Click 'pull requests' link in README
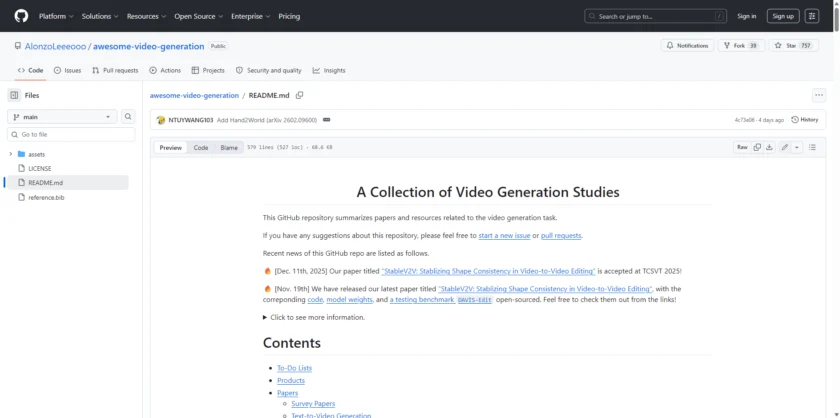This screenshot has height=418, width=840. pyautogui.click(x=561, y=235)
